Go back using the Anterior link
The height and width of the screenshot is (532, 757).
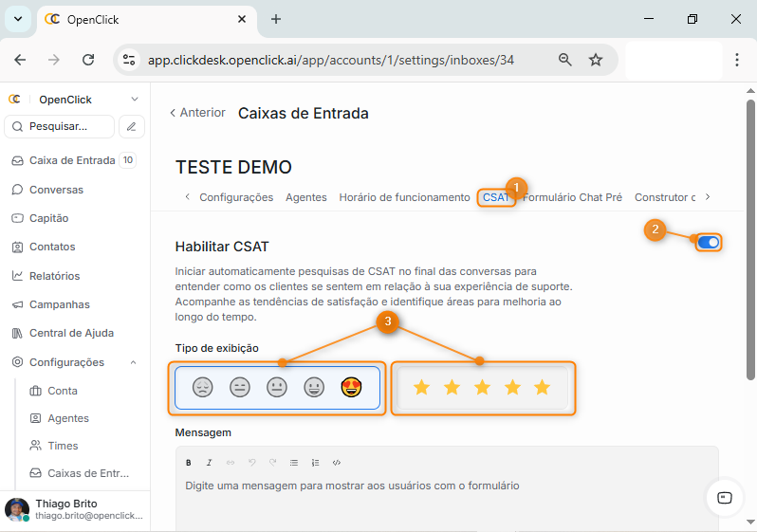pyautogui.click(x=197, y=113)
